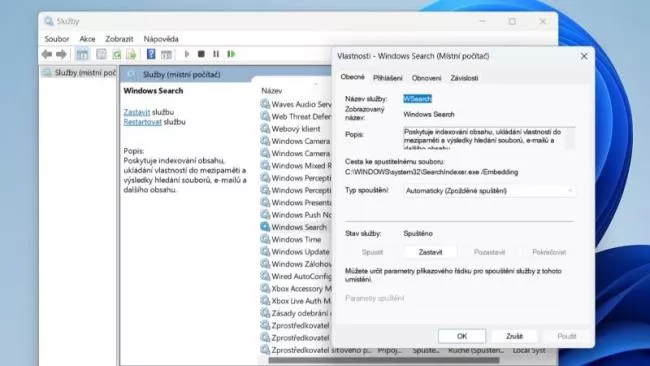Click the Spustit button in properties dialog
The width and height of the screenshot is (650, 366).
(x=372, y=252)
